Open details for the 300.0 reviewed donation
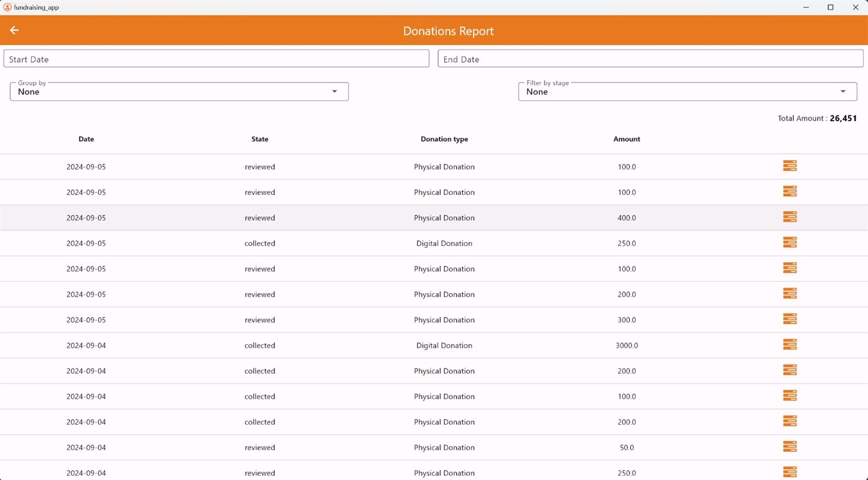 (x=789, y=319)
